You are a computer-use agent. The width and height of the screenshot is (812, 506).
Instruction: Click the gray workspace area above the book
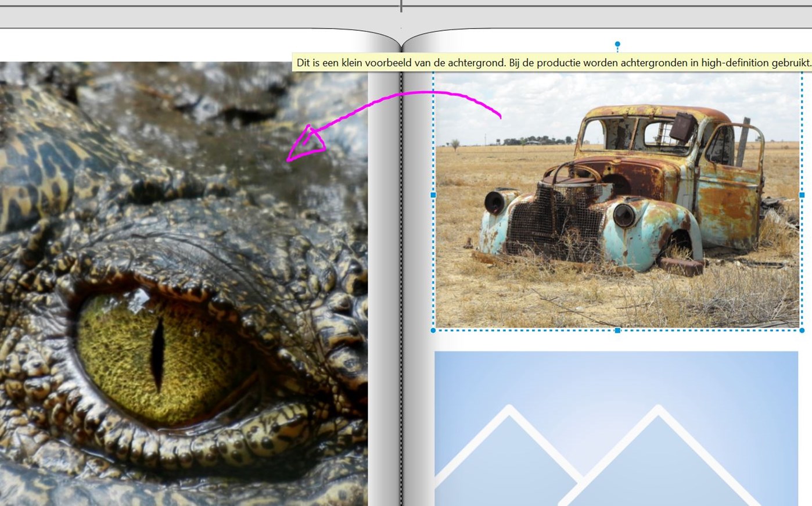coord(174,19)
